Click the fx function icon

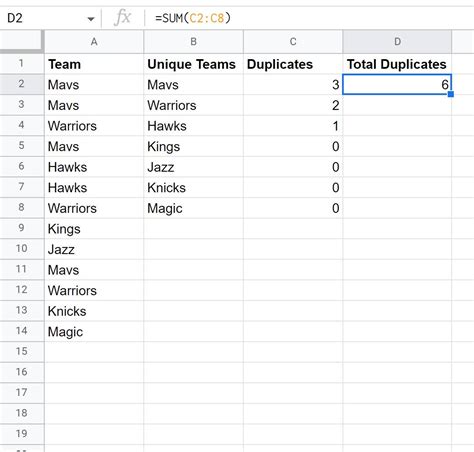[x=122, y=18]
